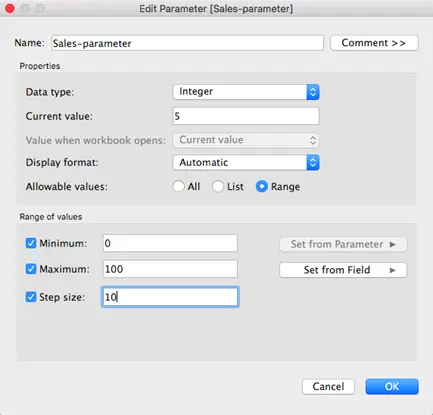Confirm changes with the OK button
Screen dimensions: 433x415
click(x=392, y=386)
